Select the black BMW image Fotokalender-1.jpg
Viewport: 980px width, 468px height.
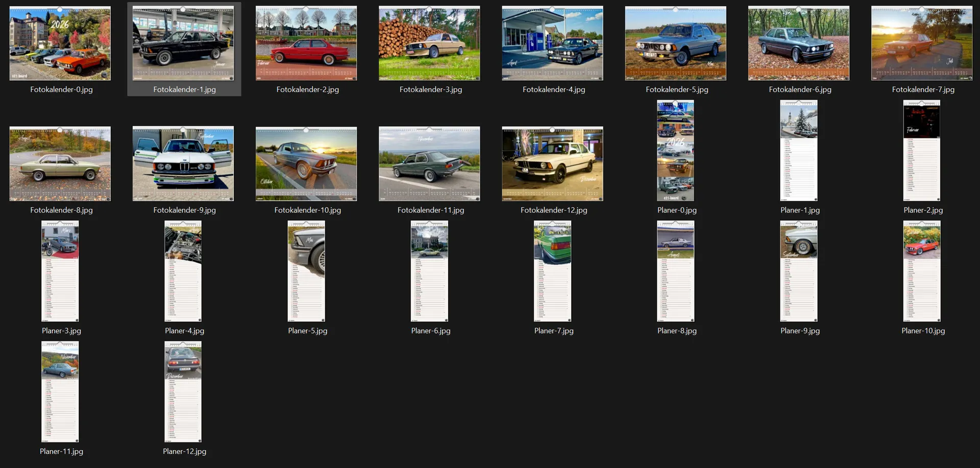[183, 43]
